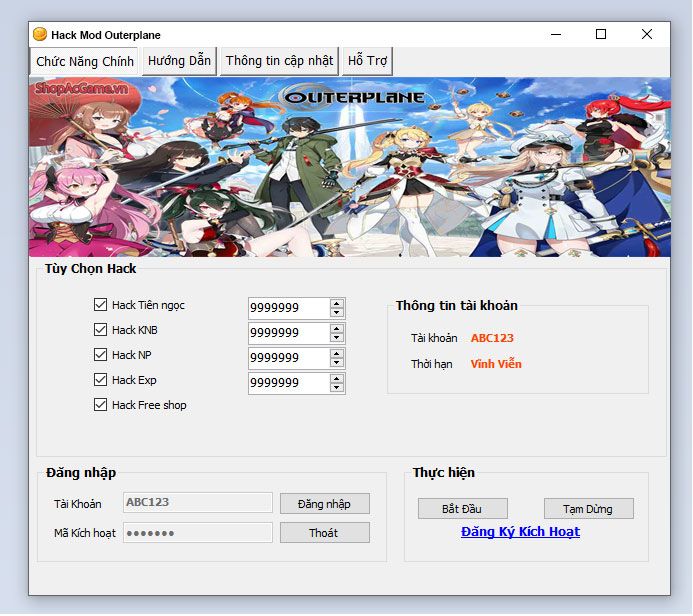Toggle the Hack KNB checkbox
Viewport: 693px width, 616px height.
coord(100,330)
